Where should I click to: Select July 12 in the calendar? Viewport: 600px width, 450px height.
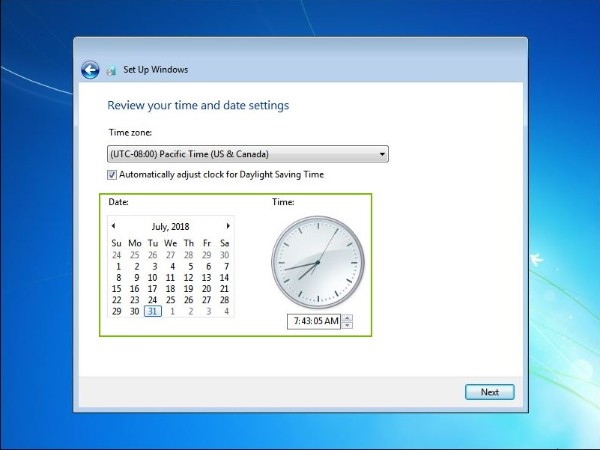click(188, 277)
